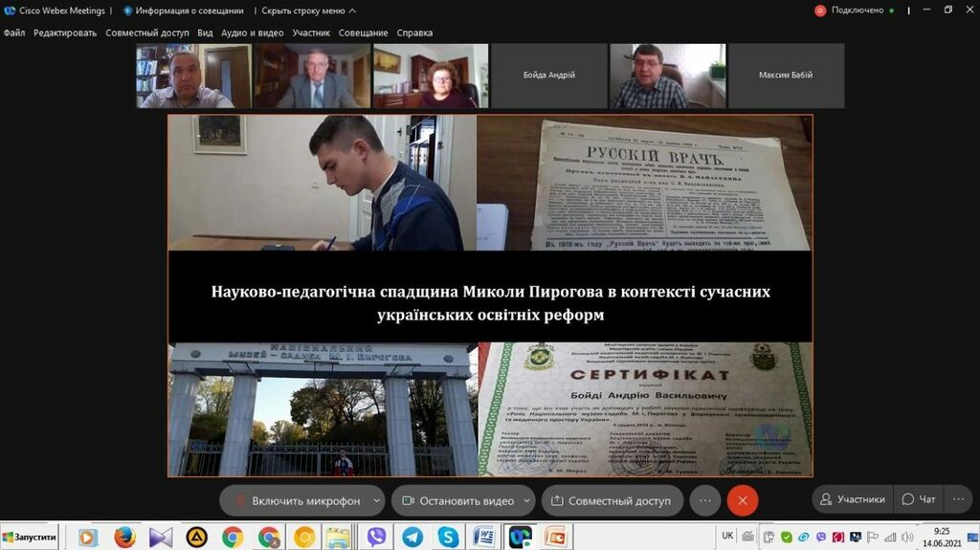
Task: Open the 'Участники' participants panel
Action: [851, 499]
